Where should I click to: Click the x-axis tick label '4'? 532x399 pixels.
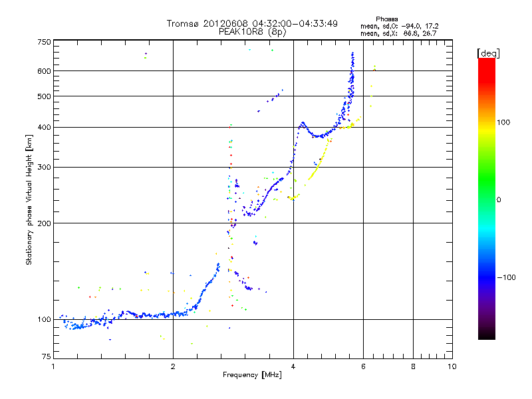click(293, 367)
